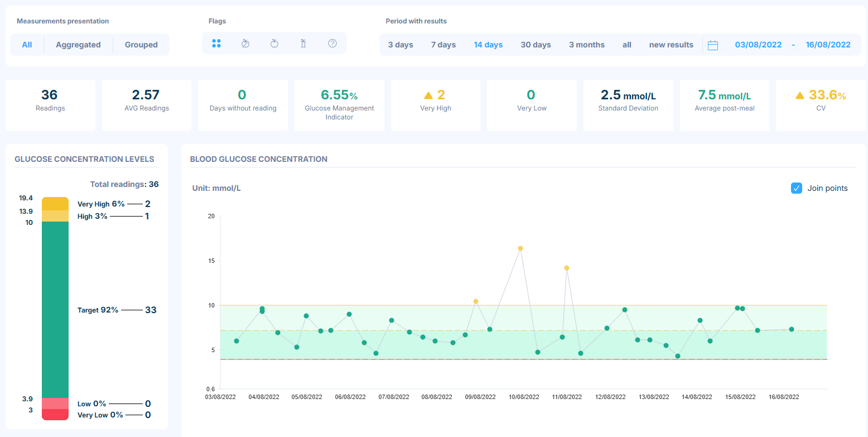The height and width of the screenshot is (437, 868).
Task: Filter by unknown question-mark flag
Action: click(332, 43)
